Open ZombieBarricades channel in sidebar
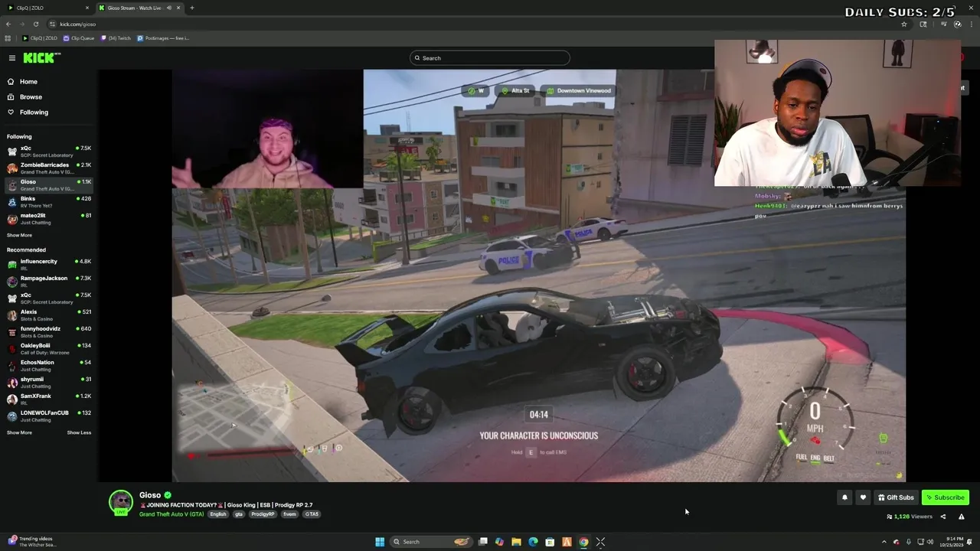This screenshot has height=551, width=980. click(49, 168)
